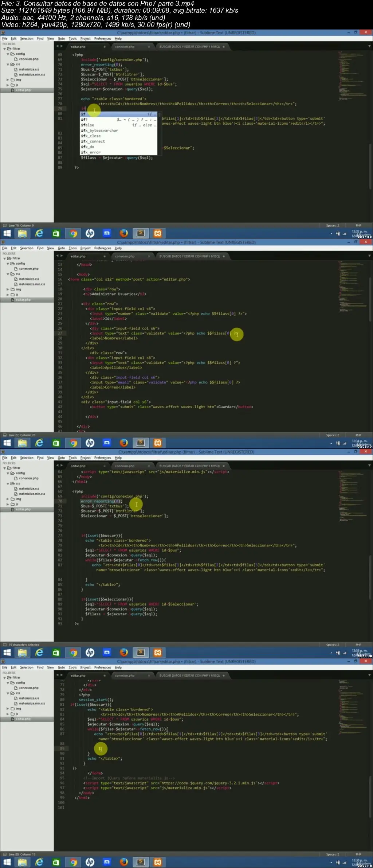Show hidden tray icons in the 00:05:28 frame

tap(331, 653)
